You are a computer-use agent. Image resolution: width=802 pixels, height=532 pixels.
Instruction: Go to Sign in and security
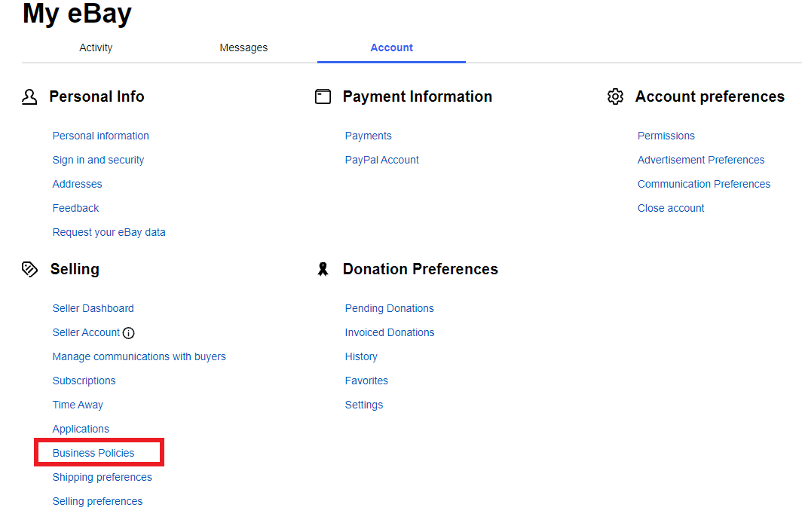click(98, 160)
